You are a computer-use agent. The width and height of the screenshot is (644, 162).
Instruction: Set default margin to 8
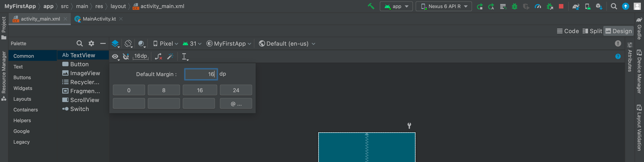coord(164,90)
